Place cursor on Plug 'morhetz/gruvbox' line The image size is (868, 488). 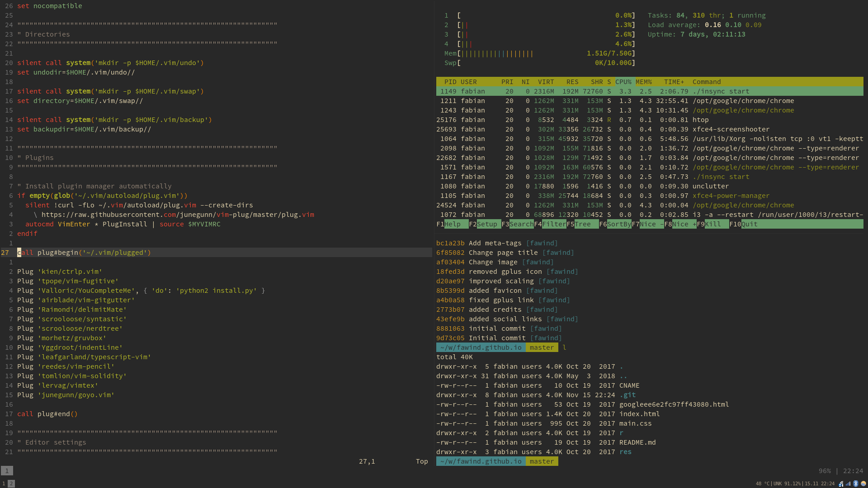click(x=61, y=338)
